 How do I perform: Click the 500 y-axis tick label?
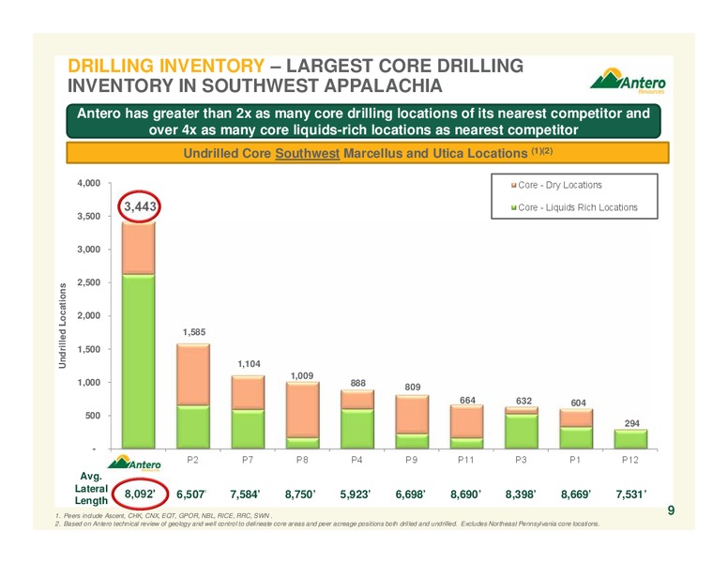[x=93, y=416]
